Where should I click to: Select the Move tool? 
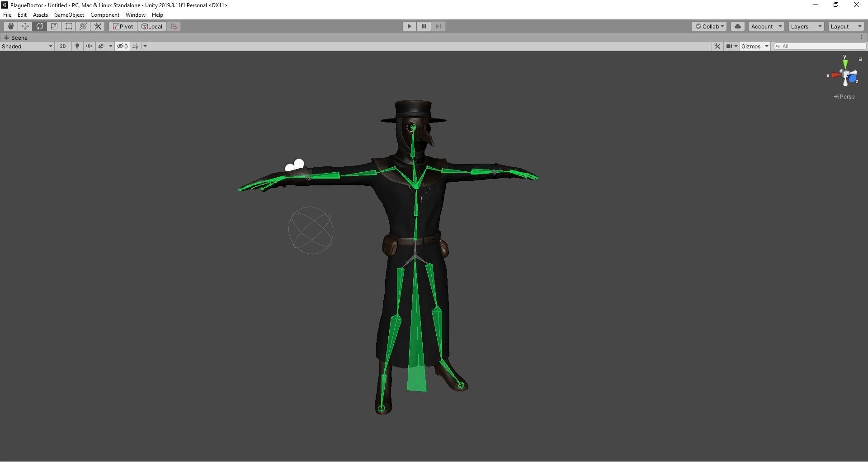point(25,26)
